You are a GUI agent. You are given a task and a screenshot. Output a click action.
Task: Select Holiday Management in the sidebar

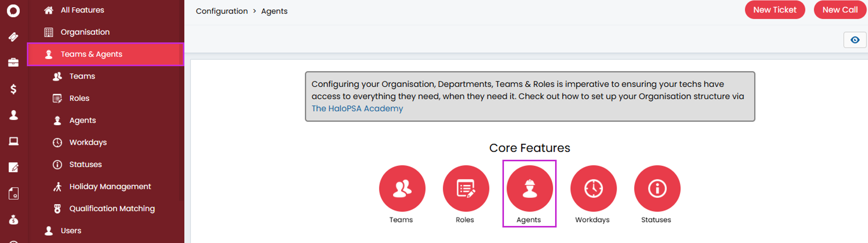coord(110,187)
